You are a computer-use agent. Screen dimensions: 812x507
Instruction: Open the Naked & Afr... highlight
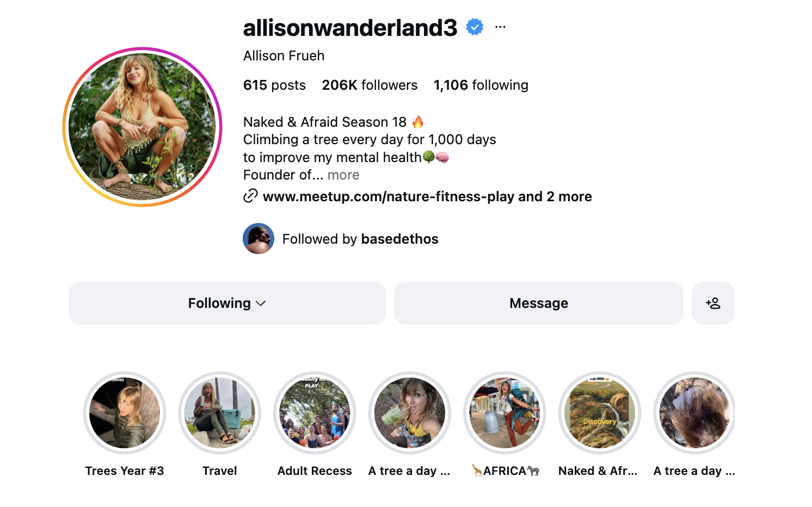tap(600, 413)
